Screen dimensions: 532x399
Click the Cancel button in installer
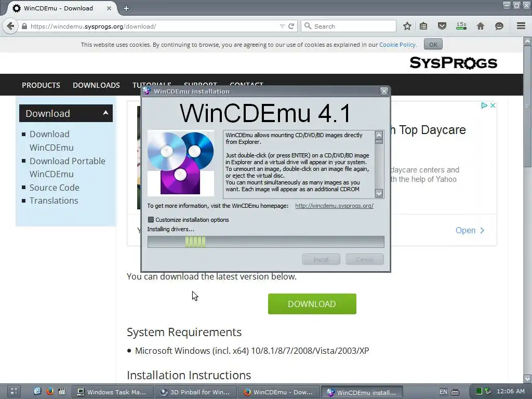pos(364,260)
